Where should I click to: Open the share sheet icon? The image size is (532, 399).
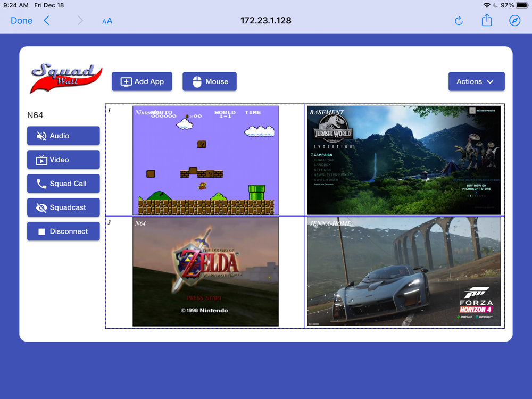point(487,20)
